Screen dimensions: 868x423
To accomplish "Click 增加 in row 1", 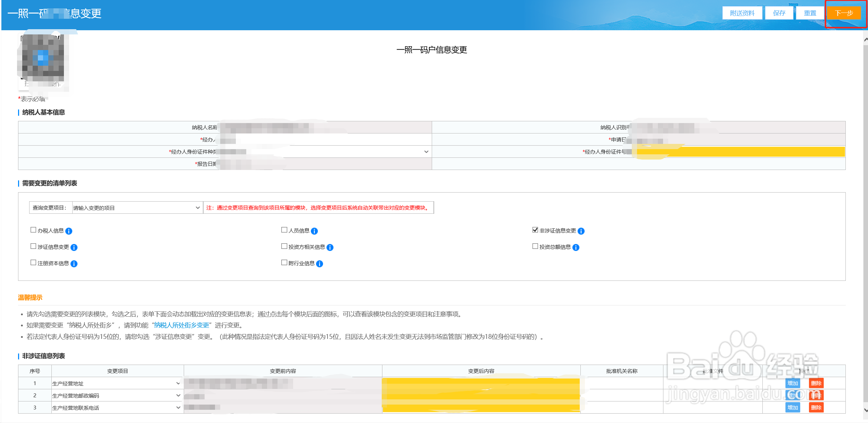I will point(792,383).
